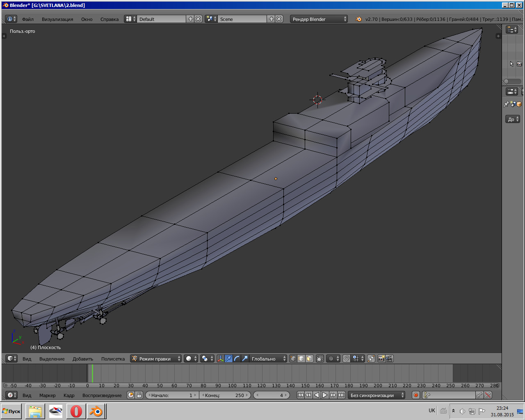Click the Пуск start button
The image size is (525, 420).
[x=11, y=411]
